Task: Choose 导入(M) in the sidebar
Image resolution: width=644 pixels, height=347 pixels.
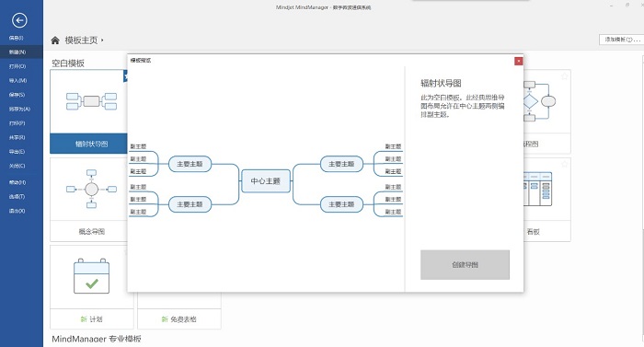Action: (x=17, y=81)
